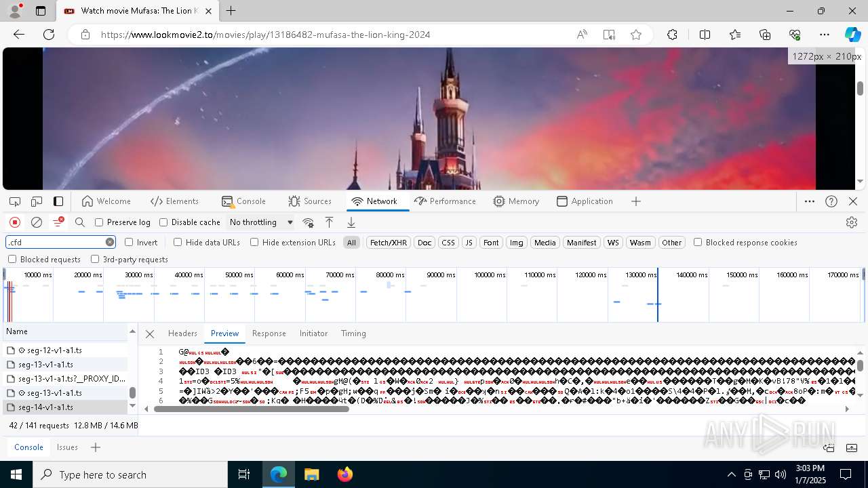
Task: Open the Performance tab
Action: click(x=445, y=201)
